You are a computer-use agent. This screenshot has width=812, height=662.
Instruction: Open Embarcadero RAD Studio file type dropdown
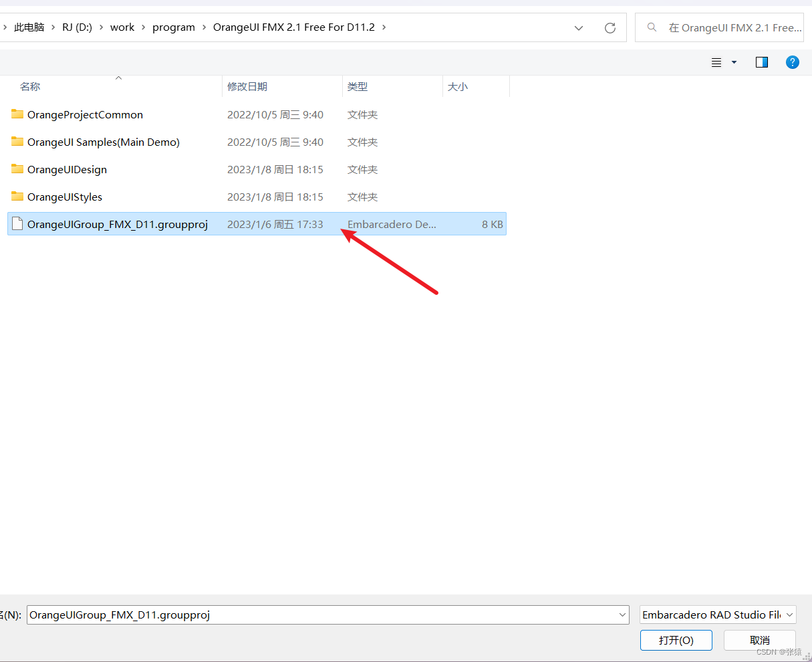(790, 615)
